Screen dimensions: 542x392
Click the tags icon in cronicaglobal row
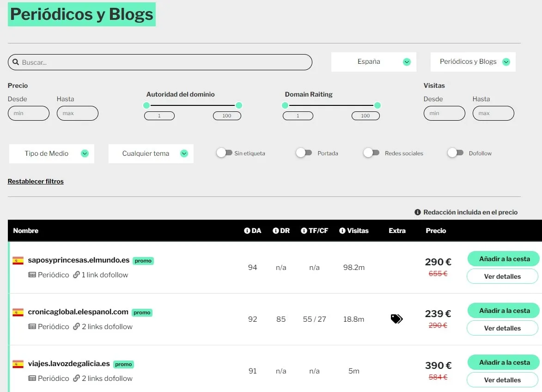[396, 318]
